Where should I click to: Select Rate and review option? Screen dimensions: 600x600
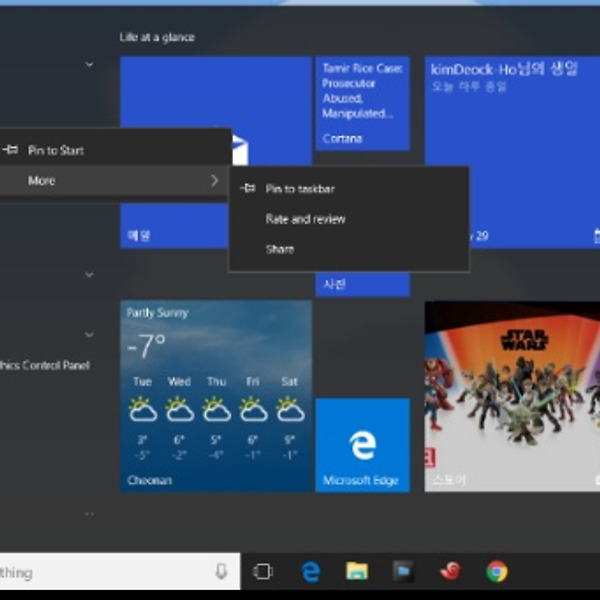coord(349,219)
